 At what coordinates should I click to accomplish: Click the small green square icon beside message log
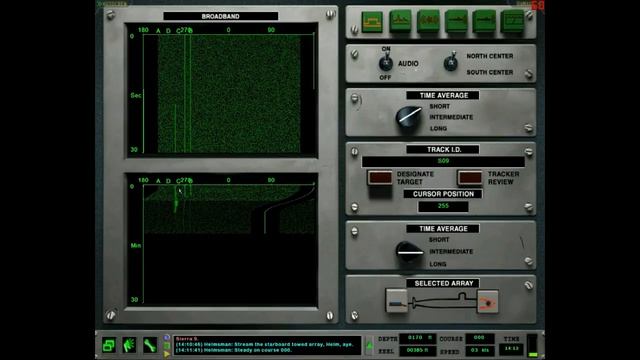click(167, 346)
